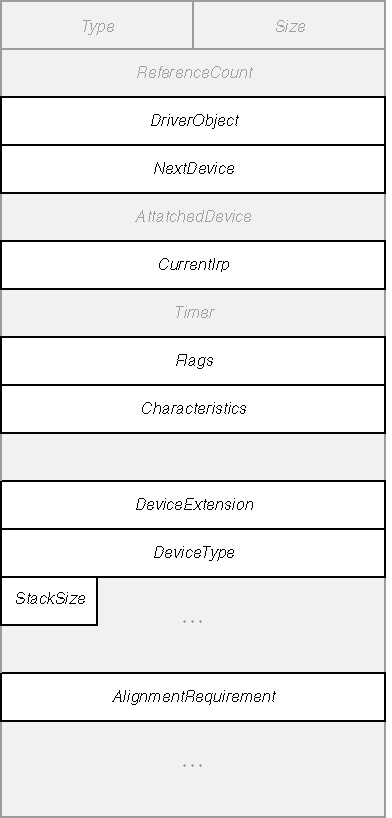Click the CurrentIrp field box
392x818 pixels.
pyautogui.click(x=193, y=264)
